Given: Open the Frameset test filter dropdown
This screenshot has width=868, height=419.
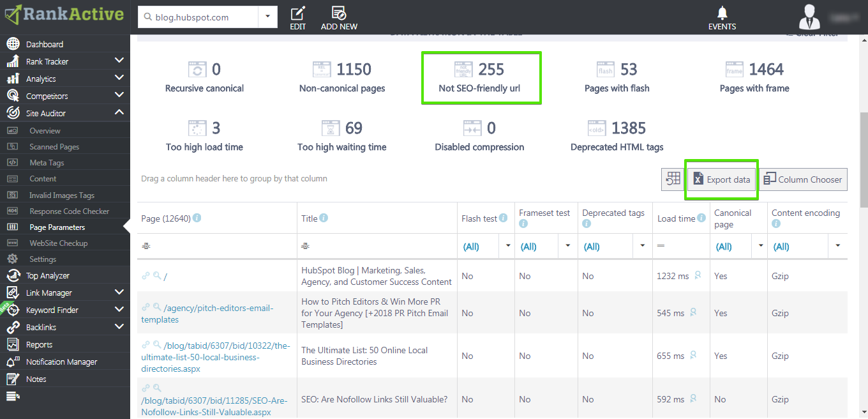Looking at the screenshot, I should (x=567, y=246).
